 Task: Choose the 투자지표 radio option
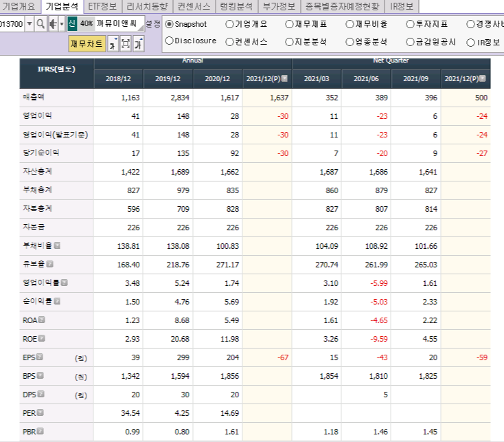[410, 24]
